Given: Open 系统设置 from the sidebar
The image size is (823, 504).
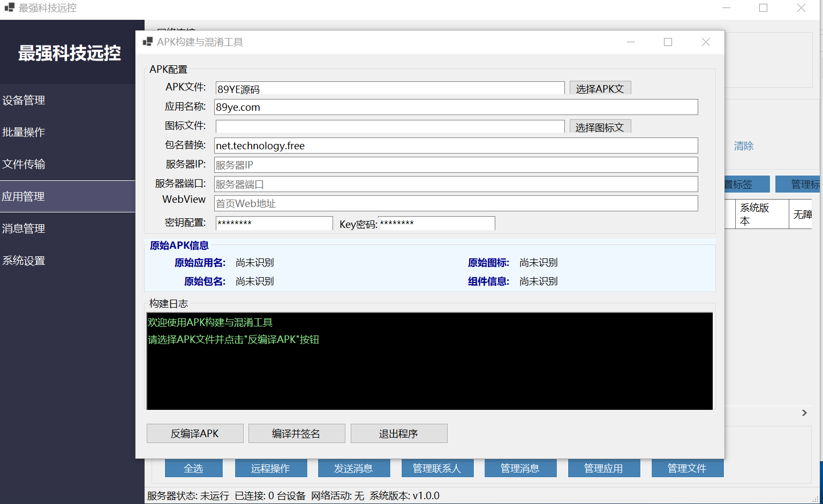Looking at the screenshot, I should [x=24, y=261].
